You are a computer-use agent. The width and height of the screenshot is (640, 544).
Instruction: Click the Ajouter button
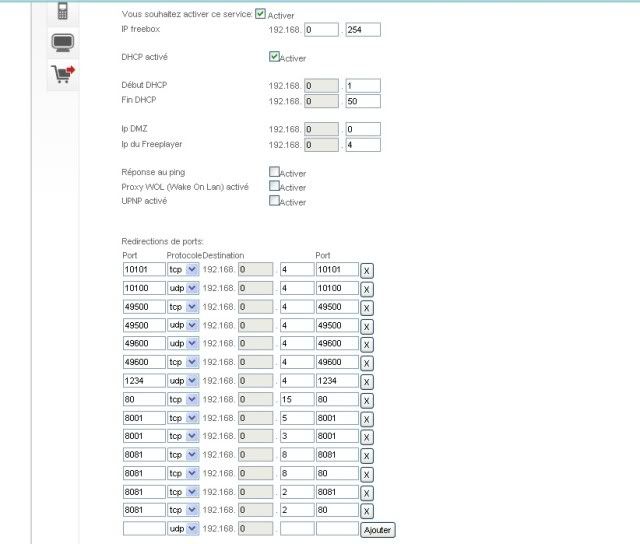pos(377,529)
